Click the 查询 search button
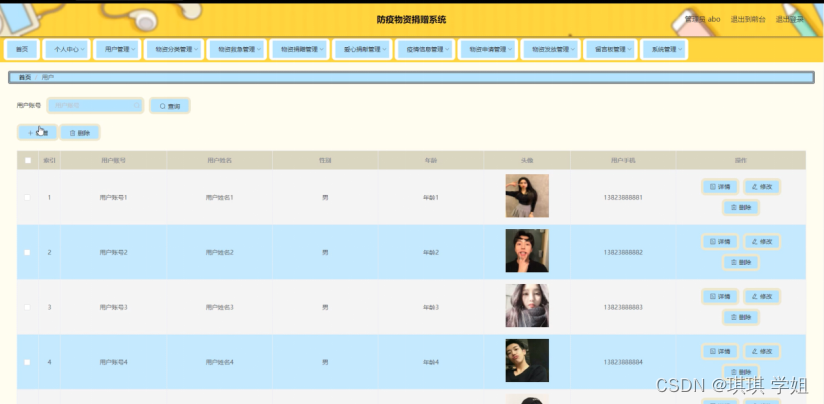824x404 pixels. tap(170, 106)
